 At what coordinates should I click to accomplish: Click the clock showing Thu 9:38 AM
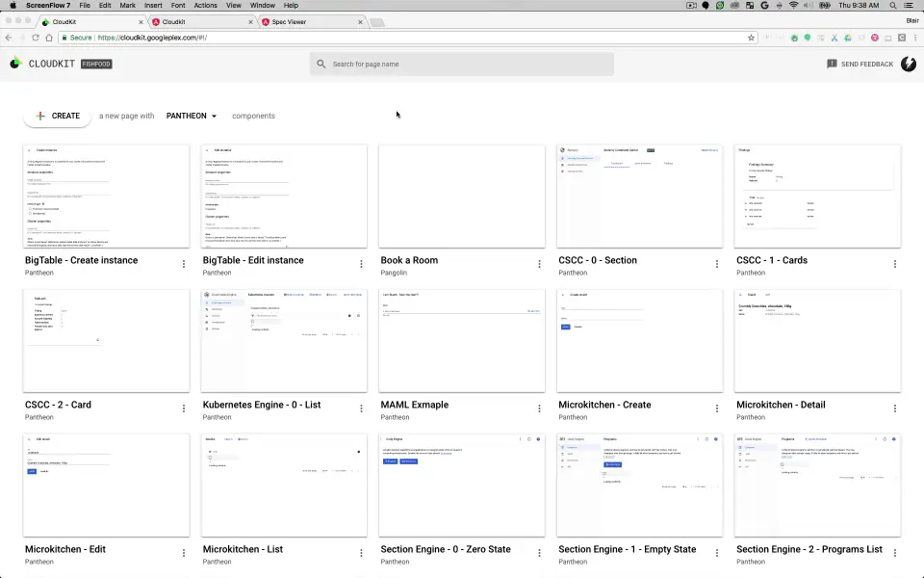[859, 6]
